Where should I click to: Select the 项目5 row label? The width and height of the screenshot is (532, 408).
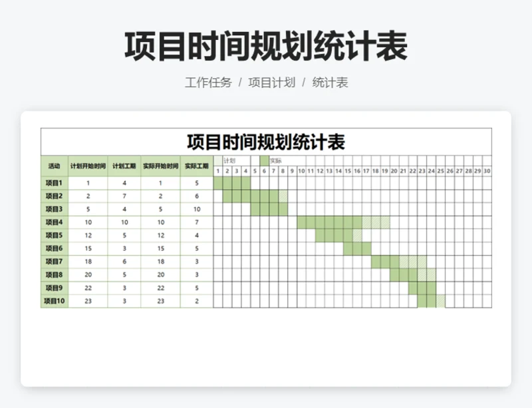[55, 236]
